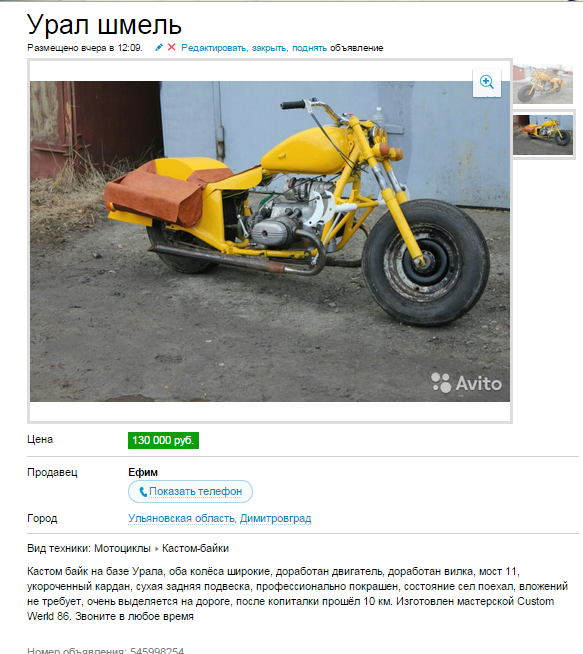583x654 pixels.
Task: Click the закрыть link to close the listing
Action: pos(269,48)
